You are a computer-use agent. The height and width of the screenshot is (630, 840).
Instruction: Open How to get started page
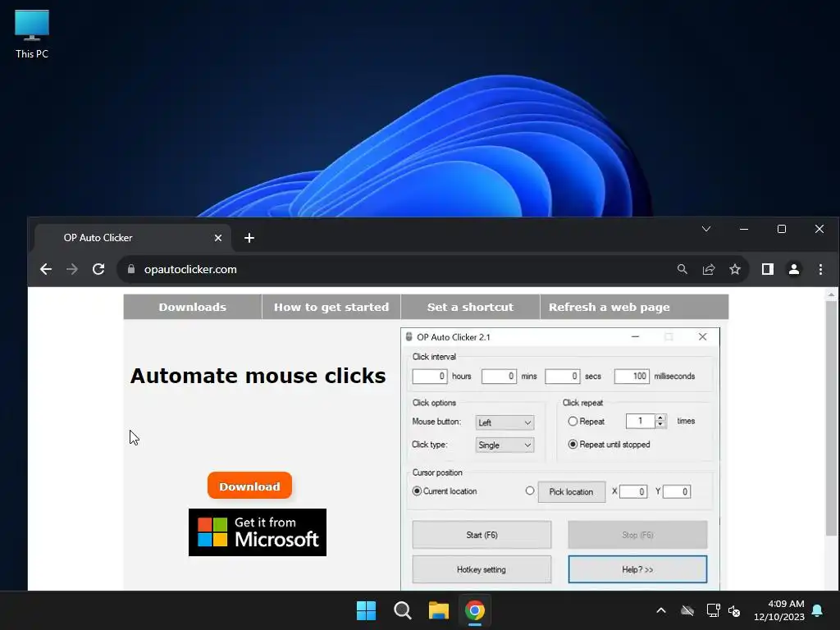(x=331, y=307)
